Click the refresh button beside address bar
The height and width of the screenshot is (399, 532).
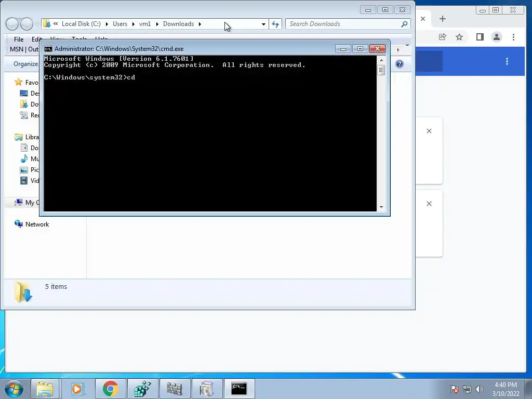point(275,24)
